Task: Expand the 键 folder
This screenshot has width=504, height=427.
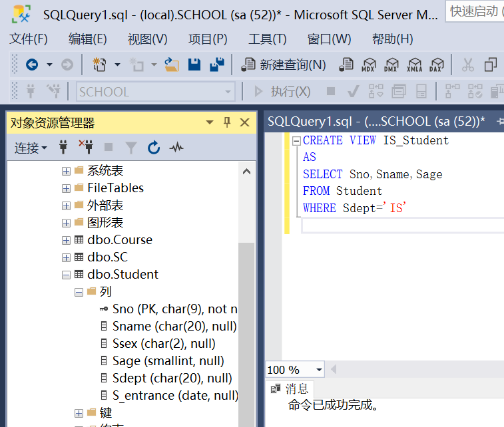Action: 79,413
